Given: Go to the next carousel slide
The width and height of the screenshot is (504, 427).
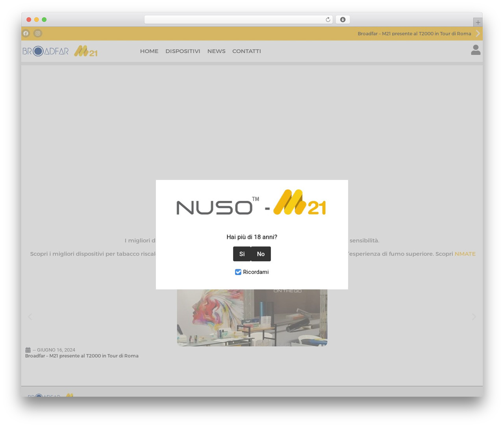Looking at the screenshot, I should [474, 317].
